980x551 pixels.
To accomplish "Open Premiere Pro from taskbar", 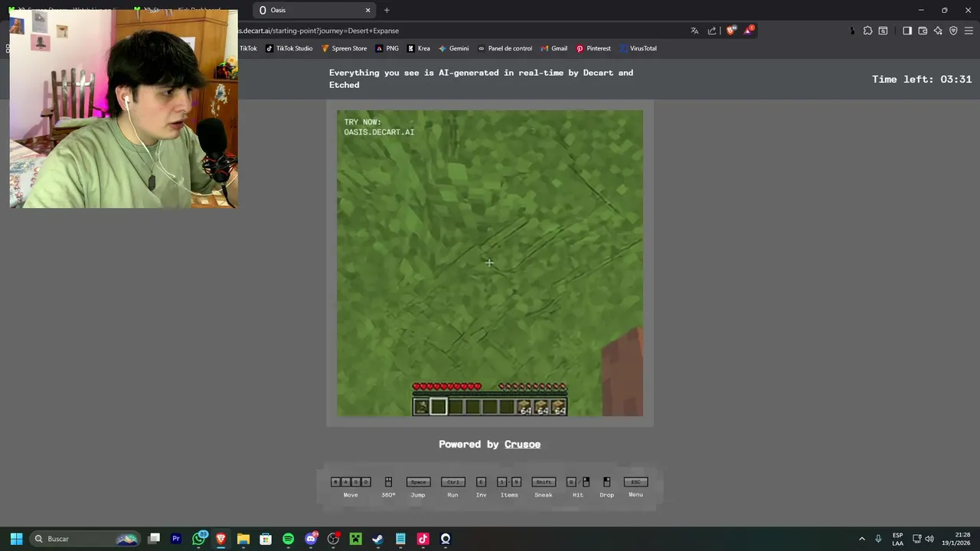I will coord(176,539).
